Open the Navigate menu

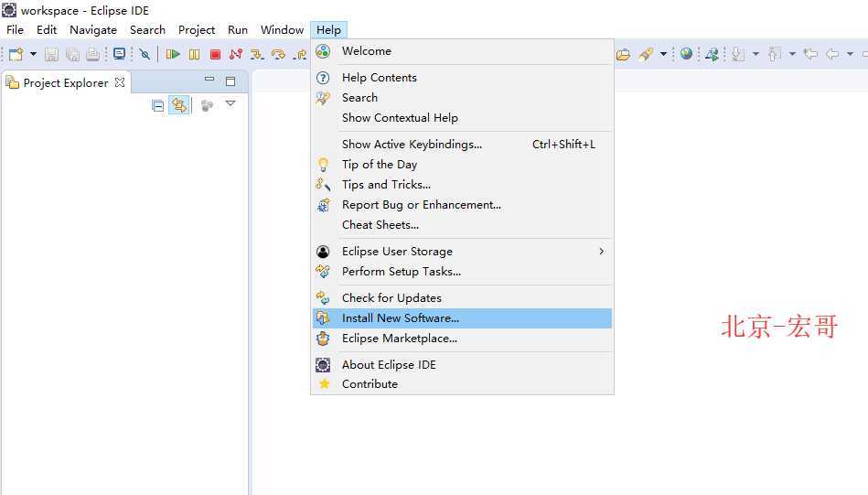pyautogui.click(x=93, y=30)
